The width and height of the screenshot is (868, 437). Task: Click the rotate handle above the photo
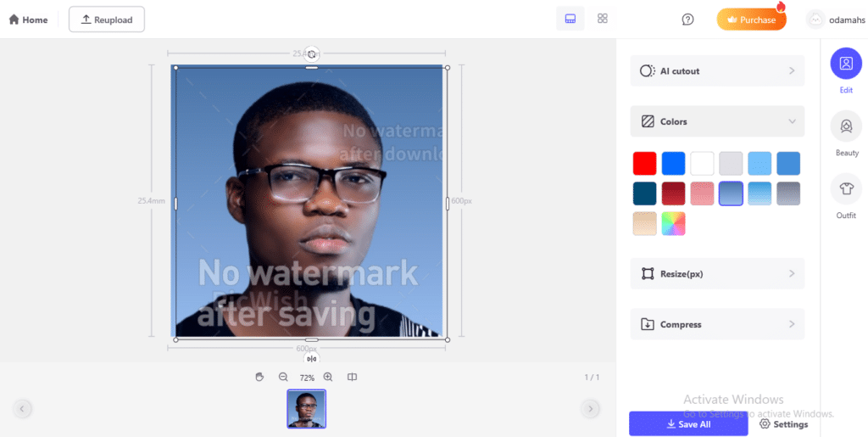(311, 53)
